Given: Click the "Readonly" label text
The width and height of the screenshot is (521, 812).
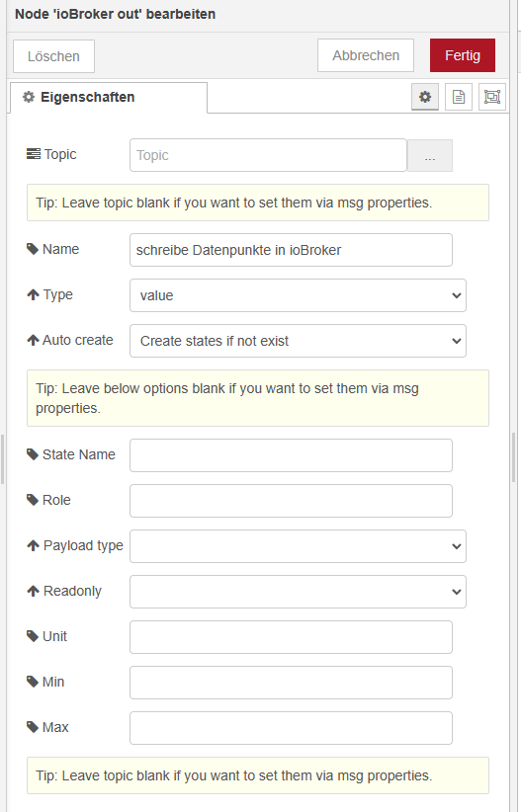Looking at the screenshot, I should pos(72,591).
